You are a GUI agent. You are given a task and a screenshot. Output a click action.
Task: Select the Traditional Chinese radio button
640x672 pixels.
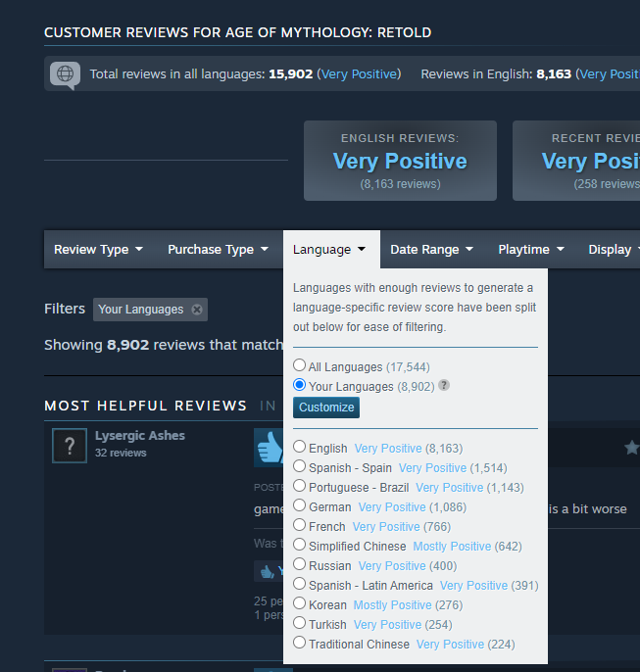(299, 643)
